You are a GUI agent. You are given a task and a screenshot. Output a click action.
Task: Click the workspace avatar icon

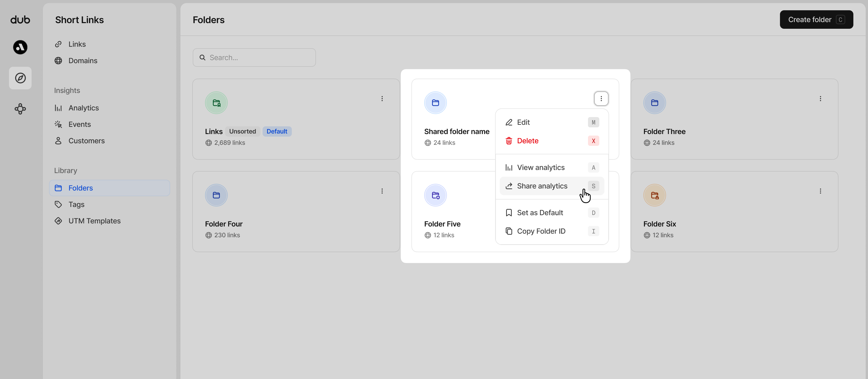click(20, 47)
